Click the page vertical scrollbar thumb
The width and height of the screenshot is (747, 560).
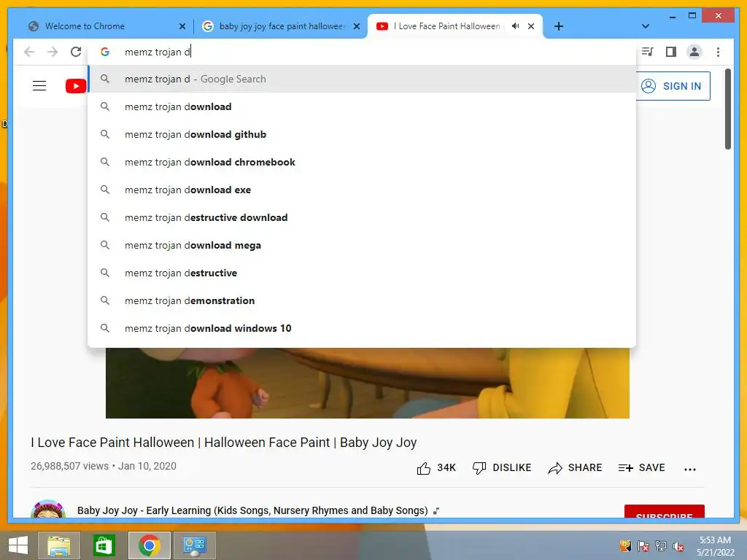click(727, 109)
